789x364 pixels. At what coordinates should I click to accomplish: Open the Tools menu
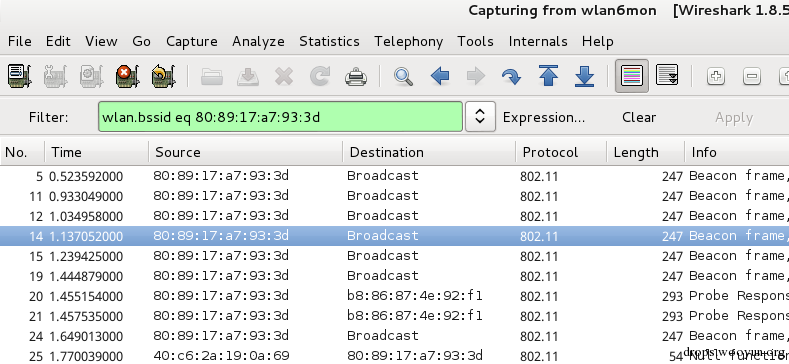[x=475, y=41]
